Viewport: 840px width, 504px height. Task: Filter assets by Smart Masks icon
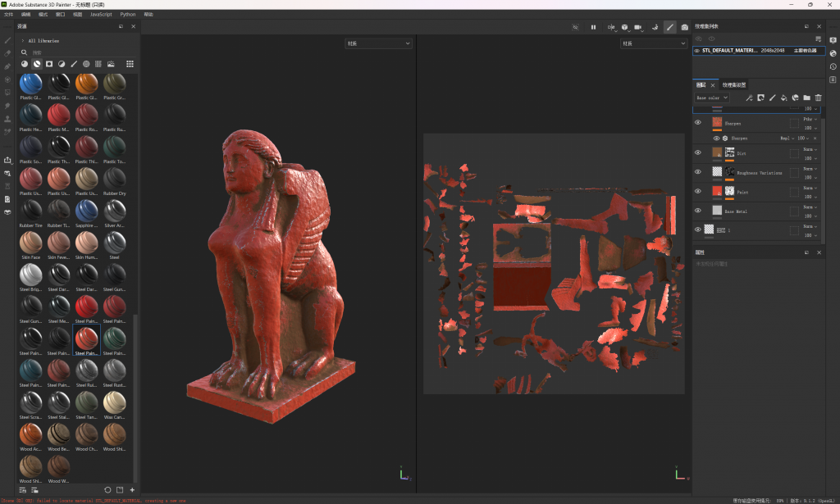coord(49,64)
